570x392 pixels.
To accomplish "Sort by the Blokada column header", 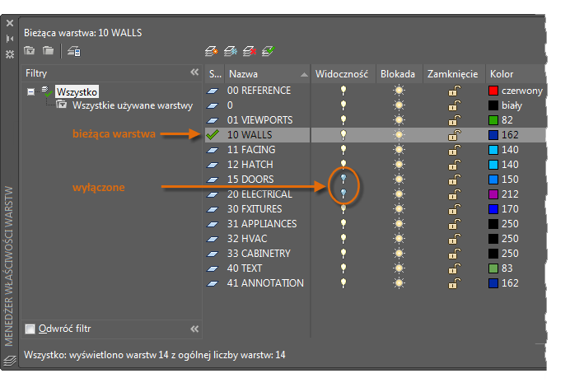I will coord(399,74).
